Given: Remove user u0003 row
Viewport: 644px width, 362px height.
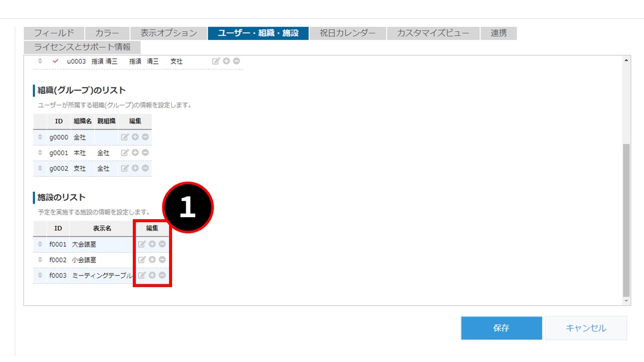Looking at the screenshot, I should pos(236,61).
